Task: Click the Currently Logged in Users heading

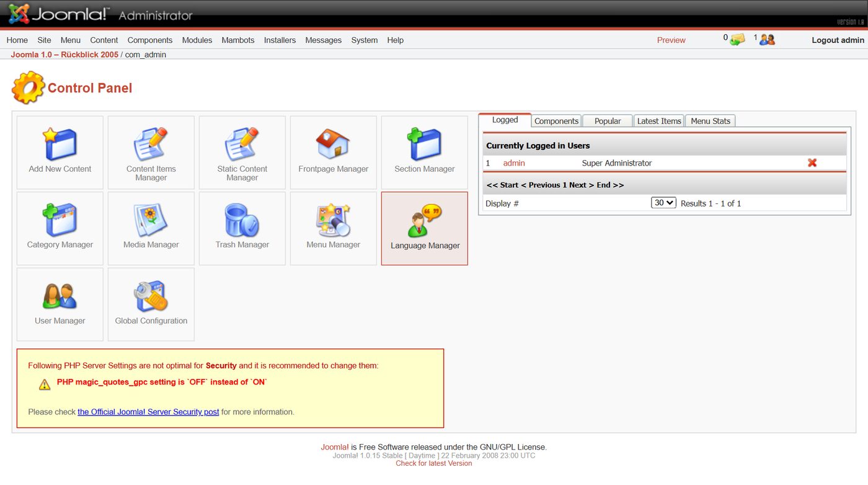Action: point(538,146)
